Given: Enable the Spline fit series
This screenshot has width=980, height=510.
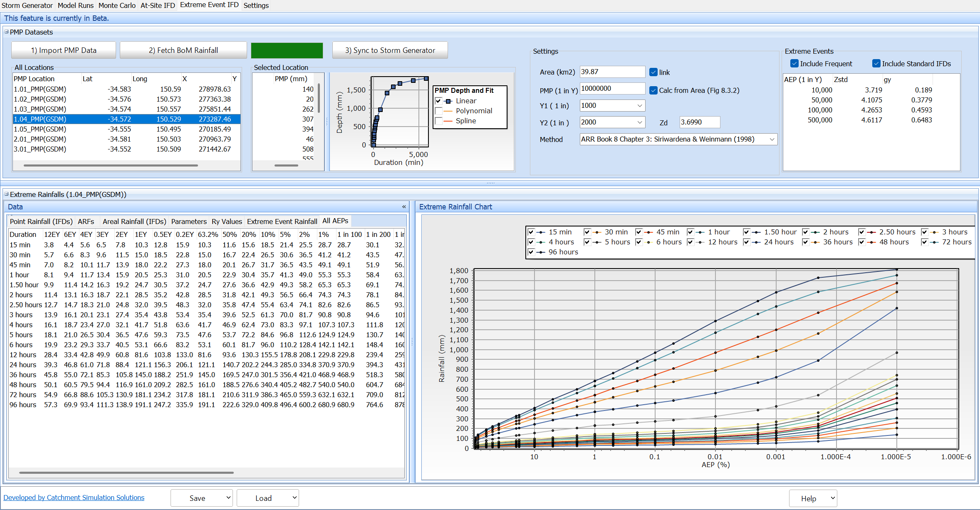Looking at the screenshot, I should click(x=438, y=121).
